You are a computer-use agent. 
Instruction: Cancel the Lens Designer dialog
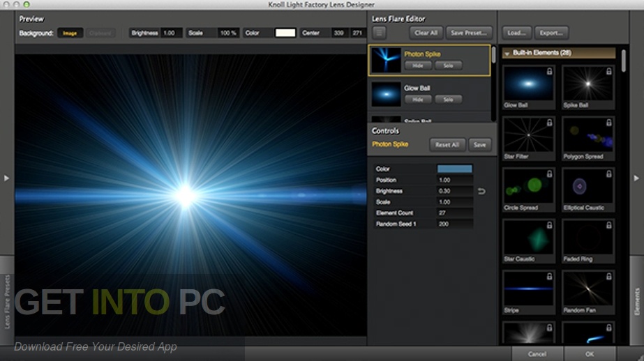coord(537,354)
